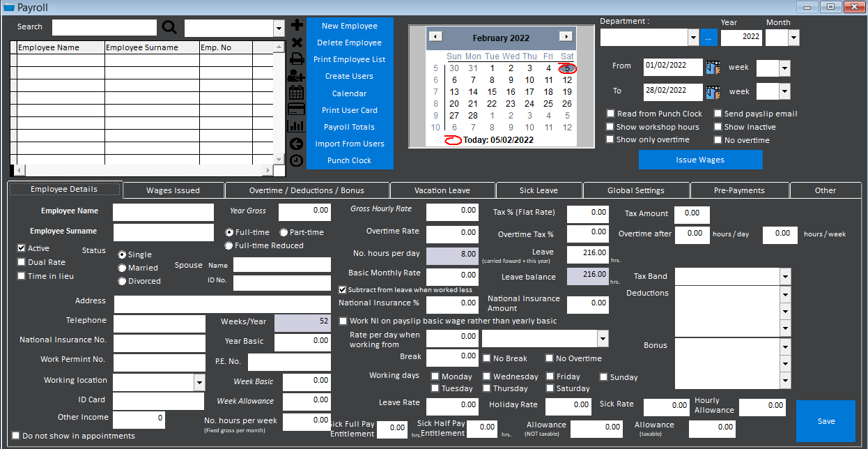868x449 pixels.
Task: Enable the Read from Punch Clock checkbox
Action: pyautogui.click(x=611, y=113)
